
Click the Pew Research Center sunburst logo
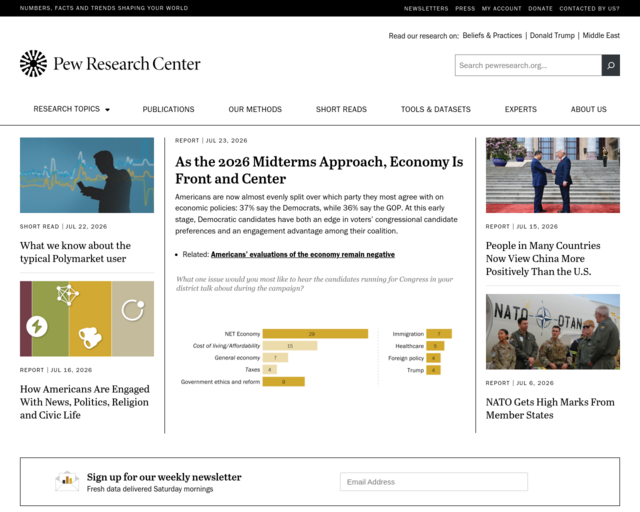tap(33, 63)
